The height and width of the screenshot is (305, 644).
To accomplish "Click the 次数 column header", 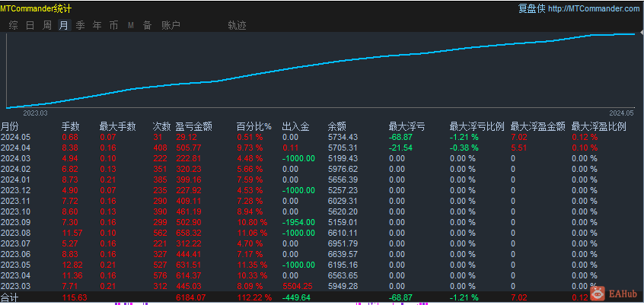I will (x=161, y=126).
